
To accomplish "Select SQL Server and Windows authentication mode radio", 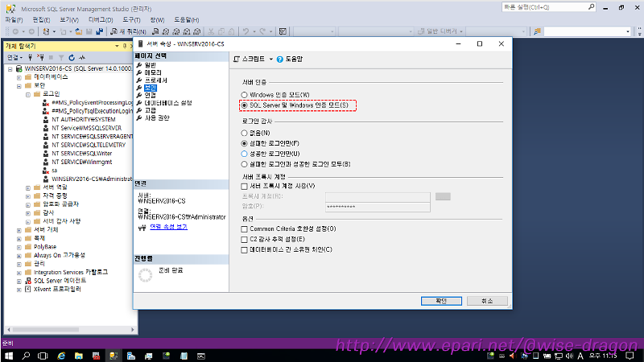I will [x=245, y=105].
